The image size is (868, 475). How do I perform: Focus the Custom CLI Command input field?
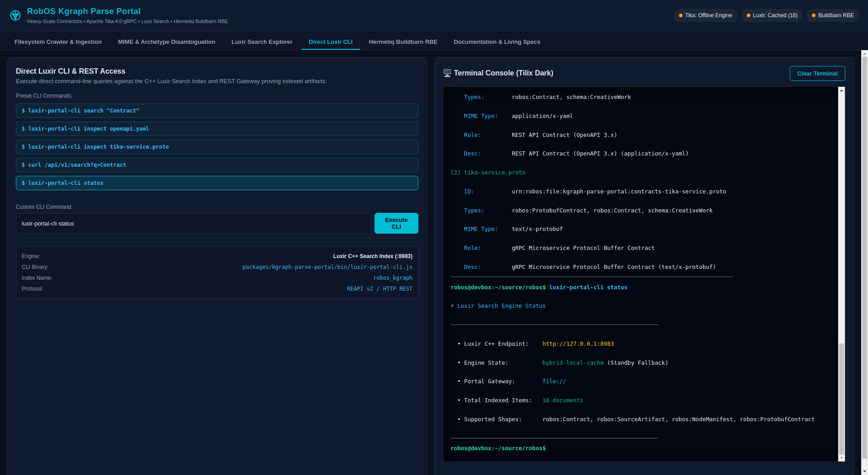193,223
